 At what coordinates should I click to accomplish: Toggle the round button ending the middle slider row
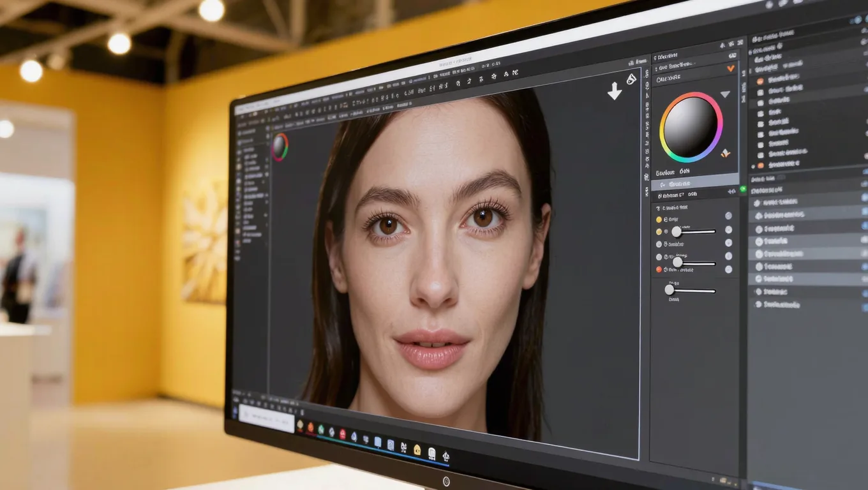[728, 256]
